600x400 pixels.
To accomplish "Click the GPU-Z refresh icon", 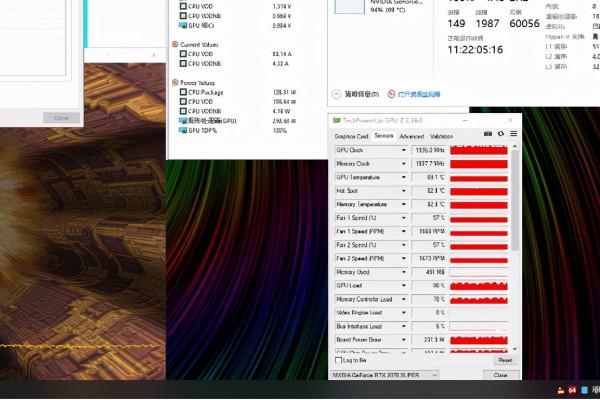I will (x=501, y=134).
